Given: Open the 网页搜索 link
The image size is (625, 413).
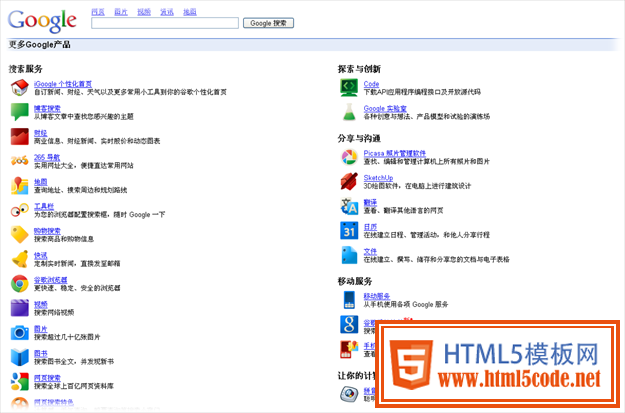Looking at the screenshot, I should coord(47,378).
